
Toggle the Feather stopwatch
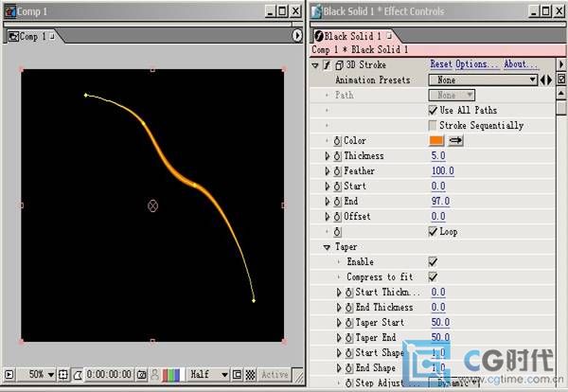[x=337, y=171]
